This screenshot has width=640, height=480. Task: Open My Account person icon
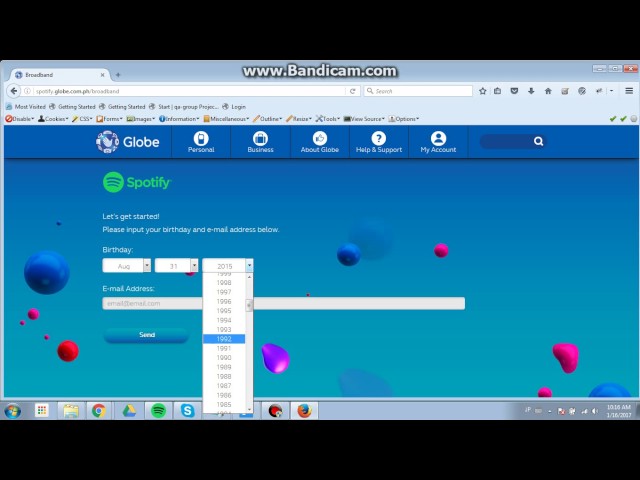(x=438, y=142)
